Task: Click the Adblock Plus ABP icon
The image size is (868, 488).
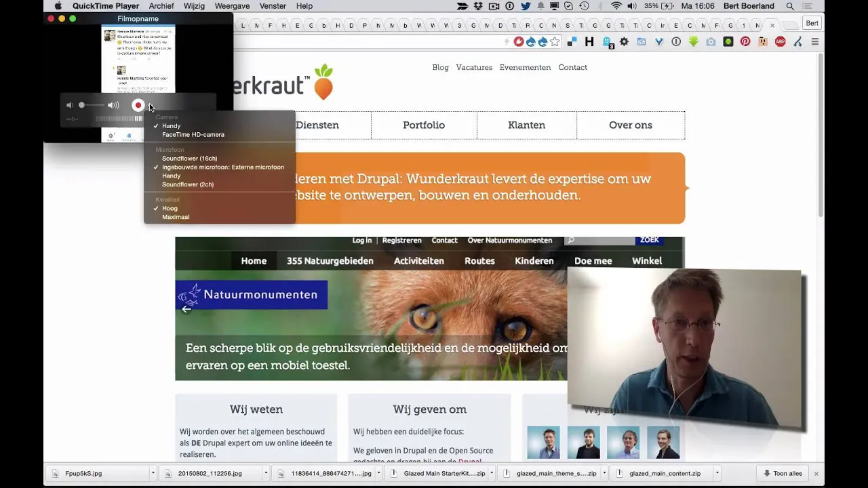Action: 781,41
